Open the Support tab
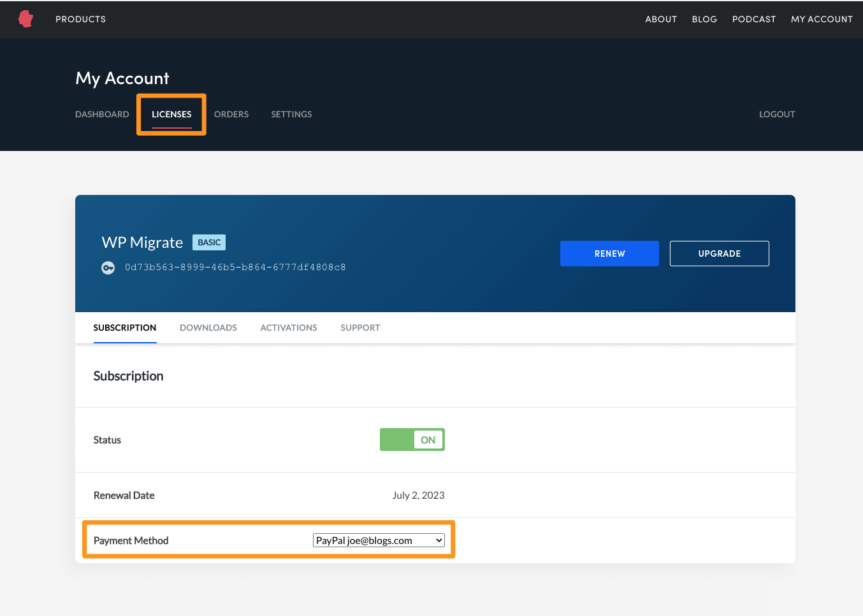The height and width of the screenshot is (616, 863). click(x=359, y=327)
